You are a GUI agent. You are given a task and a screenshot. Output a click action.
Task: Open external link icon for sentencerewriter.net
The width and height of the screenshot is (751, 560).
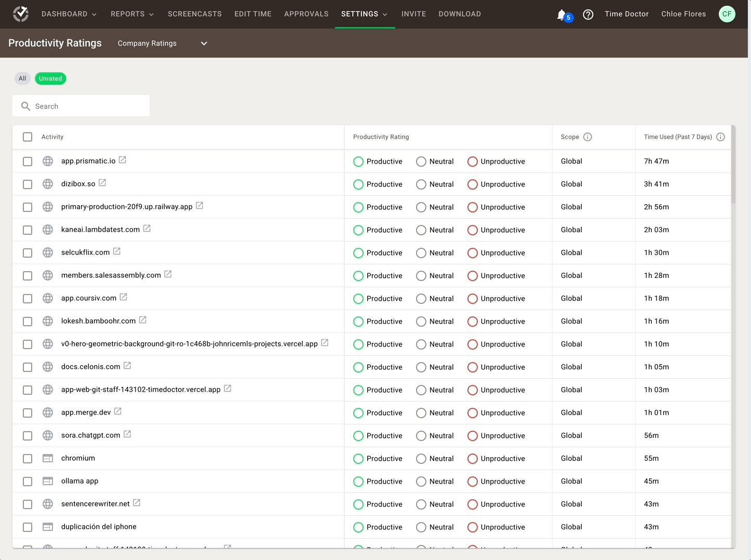(x=137, y=503)
